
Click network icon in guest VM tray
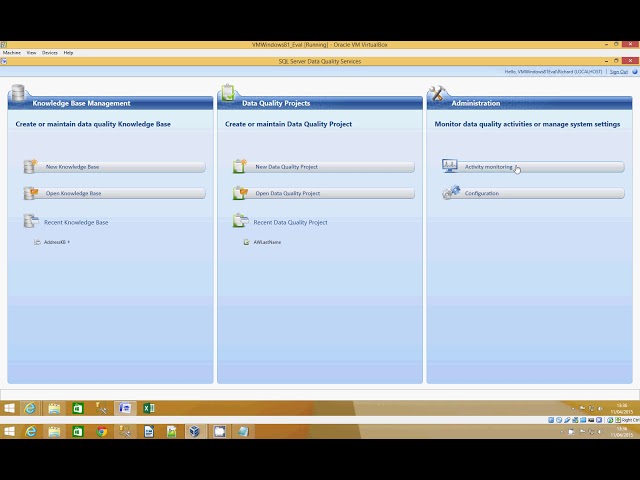591,409
